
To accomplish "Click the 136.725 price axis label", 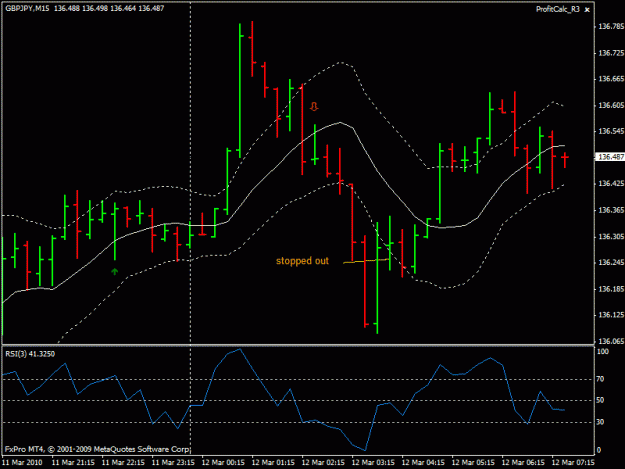I will click(611, 53).
